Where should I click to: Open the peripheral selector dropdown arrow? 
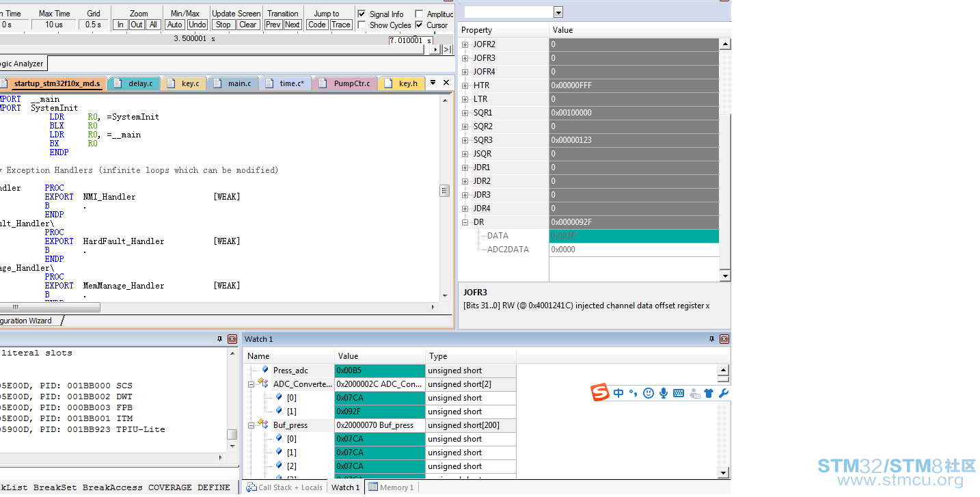pos(558,12)
